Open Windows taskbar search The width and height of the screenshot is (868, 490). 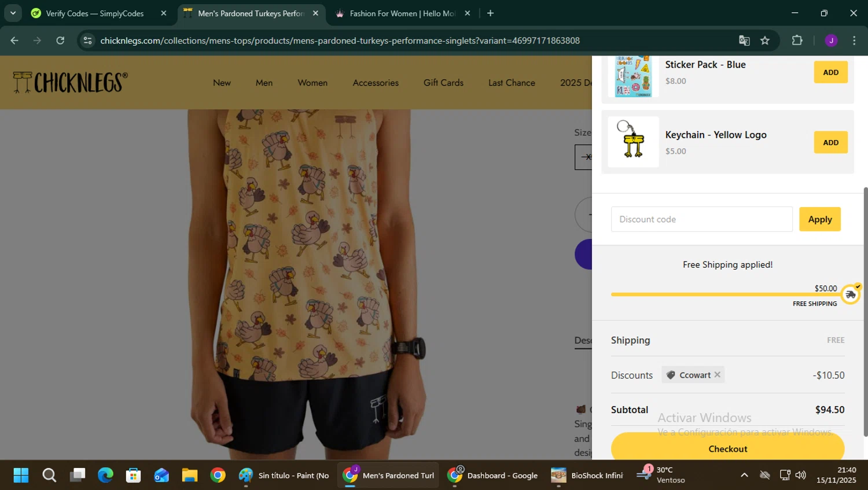(49, 476)
